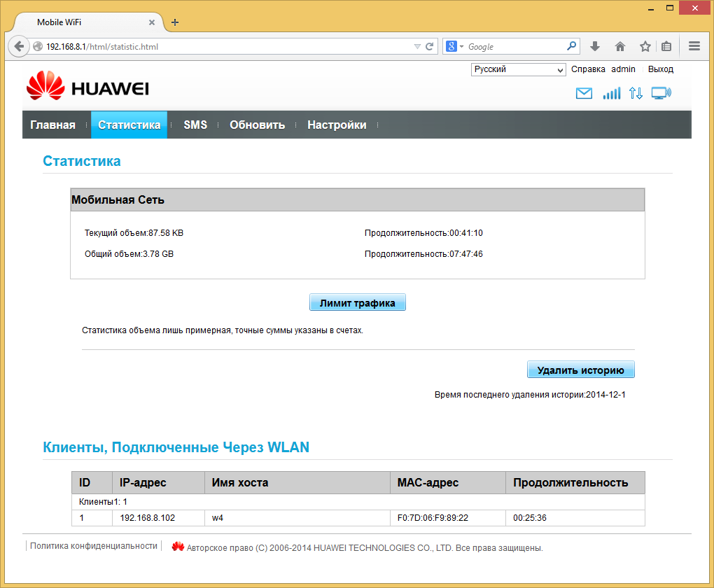This screenshot has height=588, width=714.
Task: Open a new tab with plus button
Action: tap(175, 22)
